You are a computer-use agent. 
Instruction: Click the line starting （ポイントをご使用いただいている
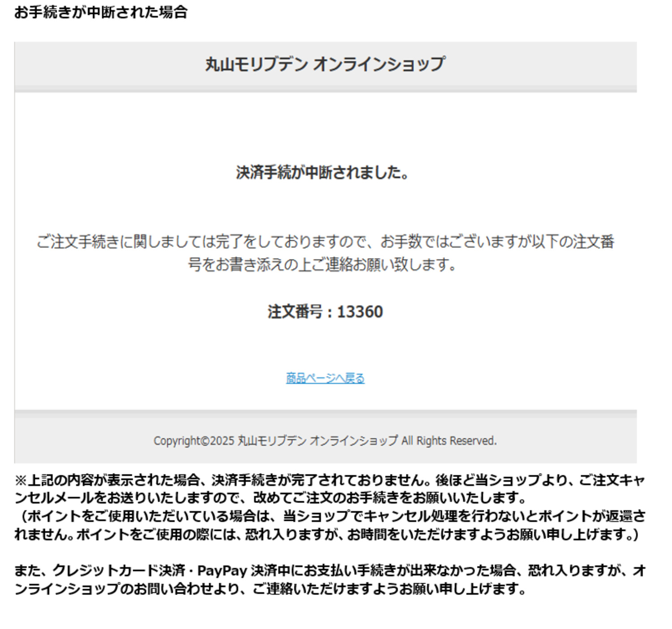331,516
